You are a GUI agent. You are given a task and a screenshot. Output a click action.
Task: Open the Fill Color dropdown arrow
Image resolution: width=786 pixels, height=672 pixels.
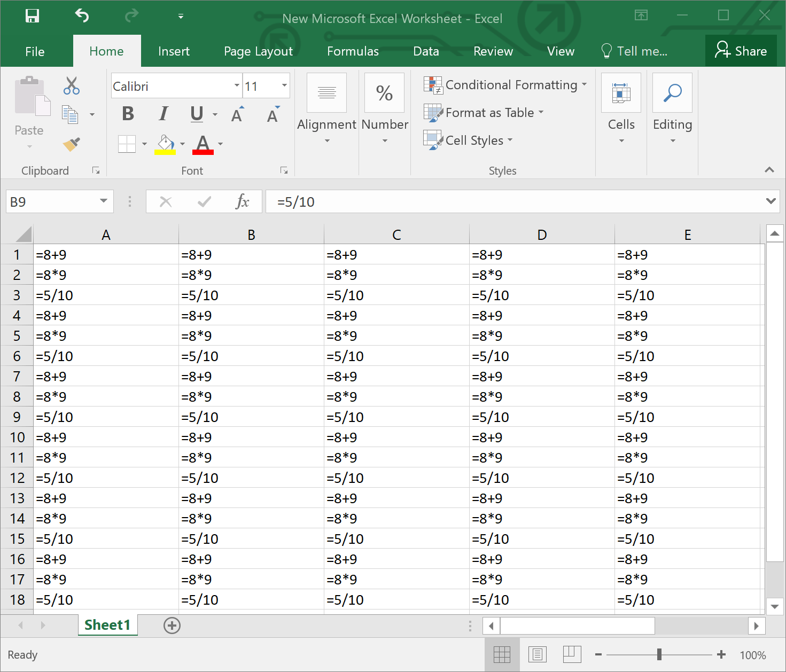point(183,144)
